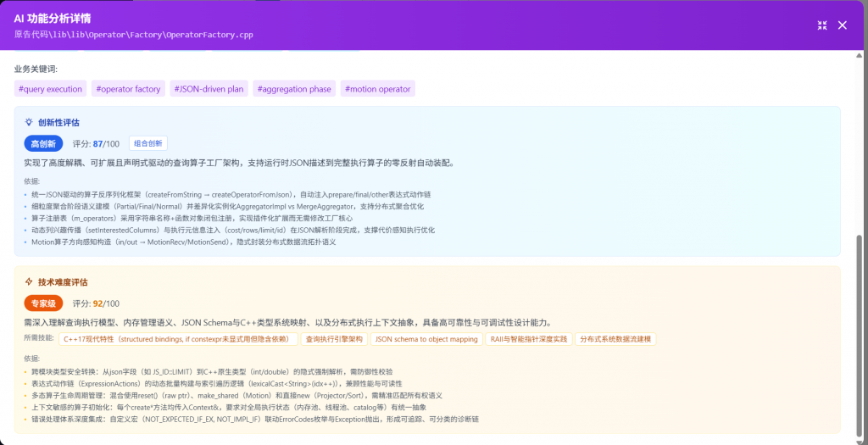Click the 高创新 blue badge

point(43,144)
